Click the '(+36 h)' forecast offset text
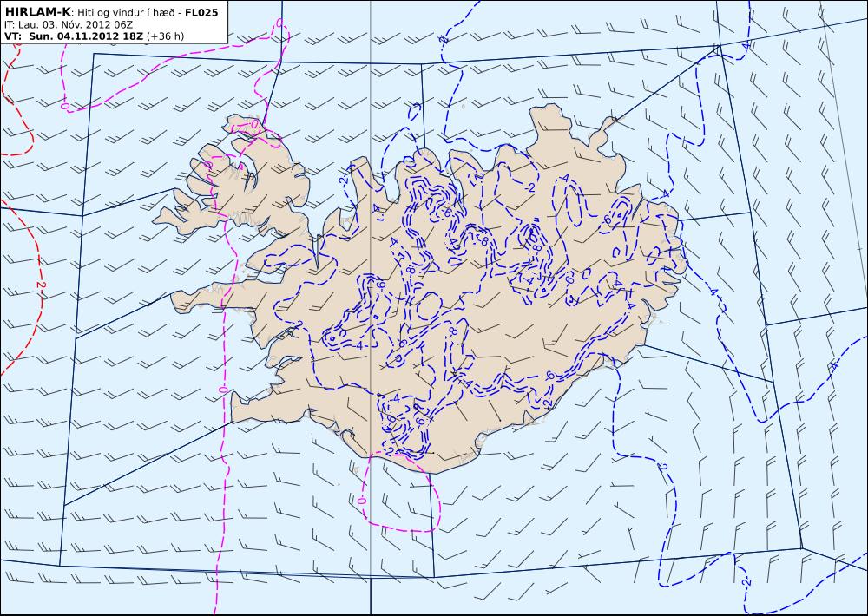 coord(165,36)
